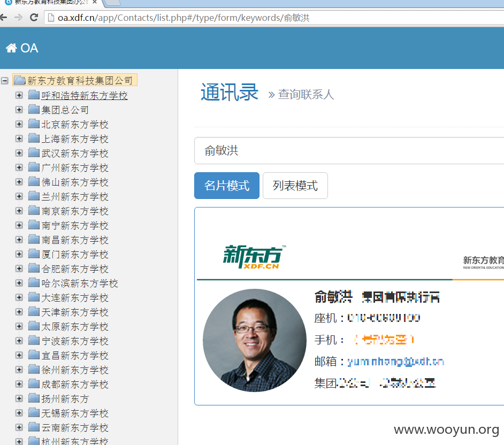Click folder icon of 成都新东方学校
504x445 pixels.
tap(34, 383)
